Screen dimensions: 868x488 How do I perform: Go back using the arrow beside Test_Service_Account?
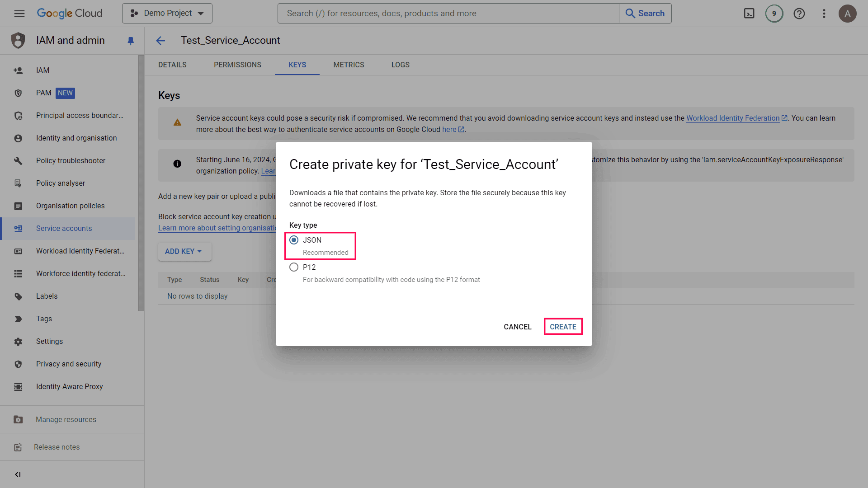(160, 41)
